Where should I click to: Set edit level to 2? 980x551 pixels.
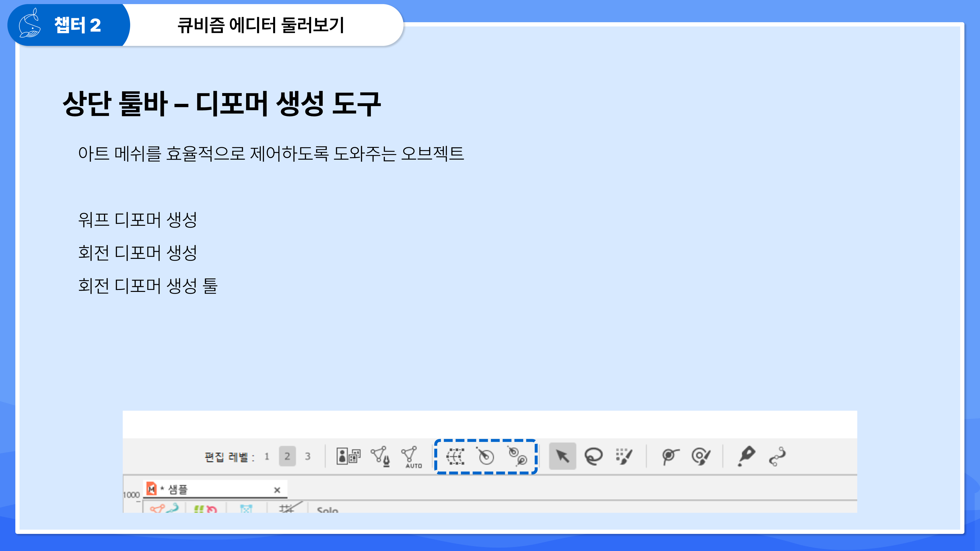click(287, 456)
